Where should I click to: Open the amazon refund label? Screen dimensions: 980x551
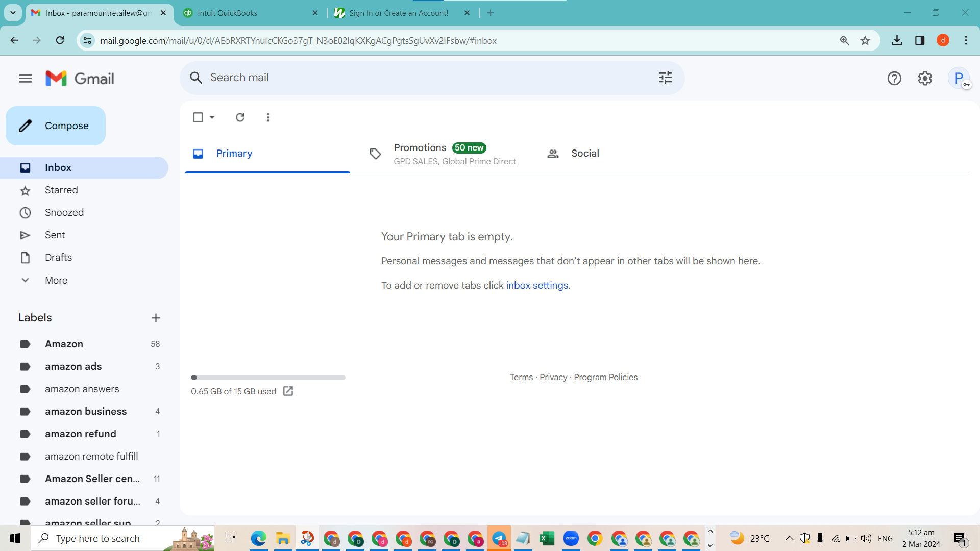click(x=84, y=434)
